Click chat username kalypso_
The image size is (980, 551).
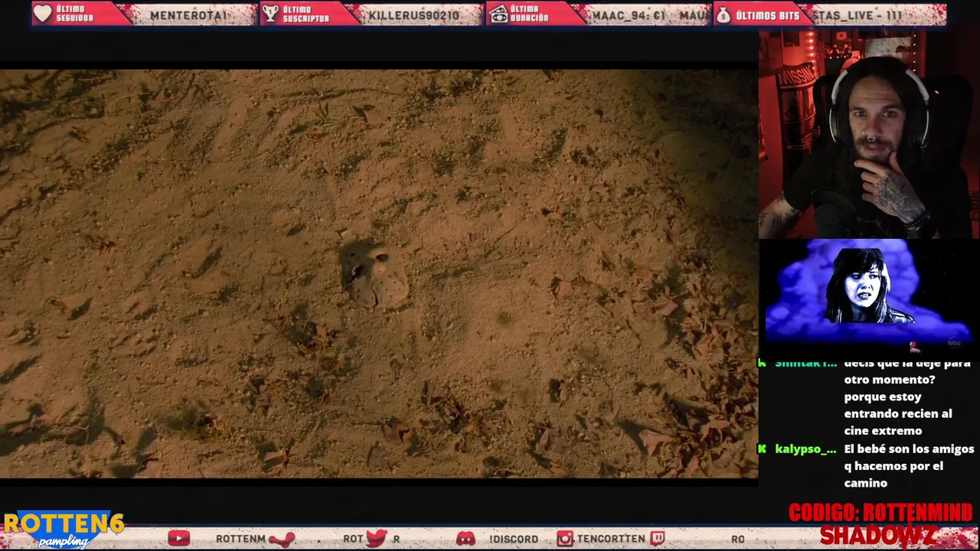pyautogui.click(x=805, y=449)
